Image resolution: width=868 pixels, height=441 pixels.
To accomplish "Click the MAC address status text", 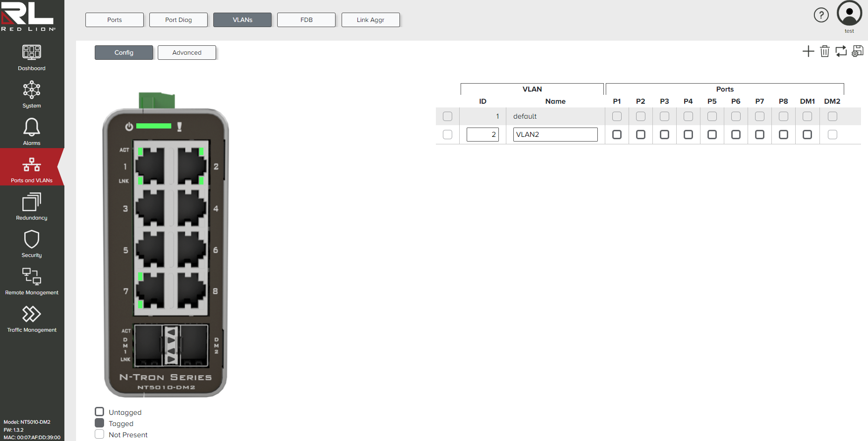I will (x=32, y=437).
